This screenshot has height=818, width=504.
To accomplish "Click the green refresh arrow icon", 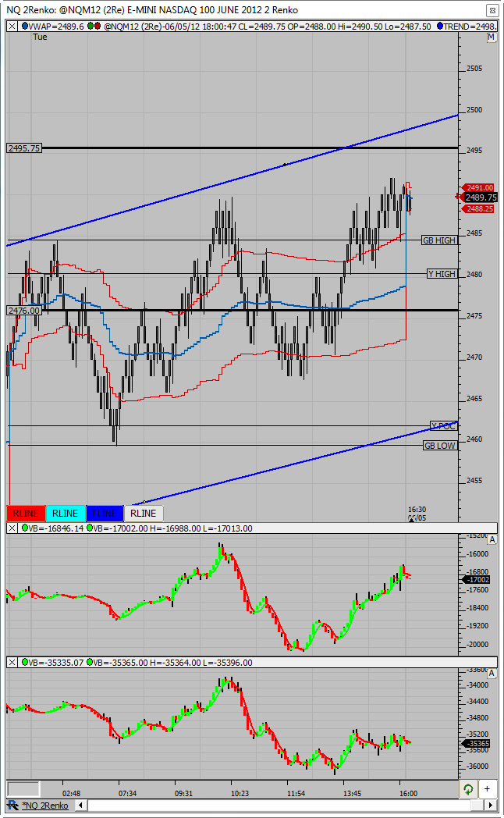I will click(468, 789).
